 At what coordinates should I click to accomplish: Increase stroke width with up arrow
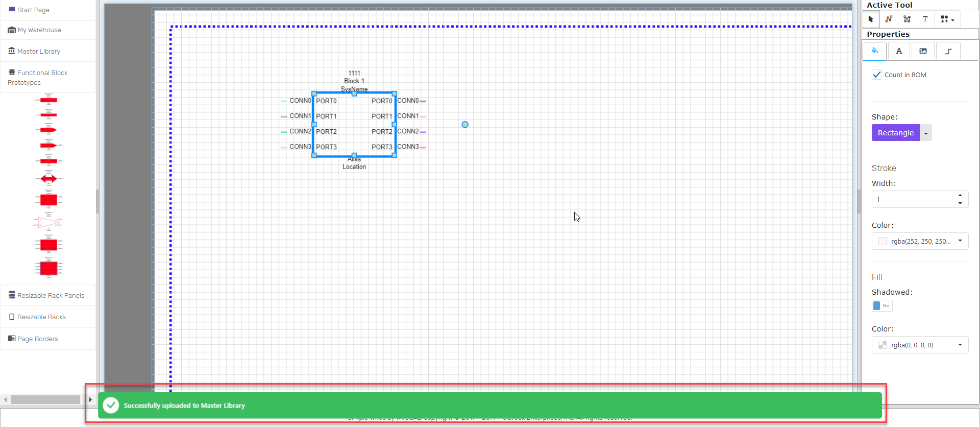point(960,195)
